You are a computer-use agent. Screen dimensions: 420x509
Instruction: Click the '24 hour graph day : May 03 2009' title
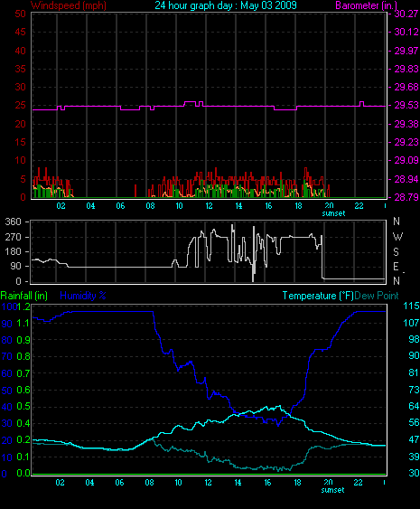(226, 5)
